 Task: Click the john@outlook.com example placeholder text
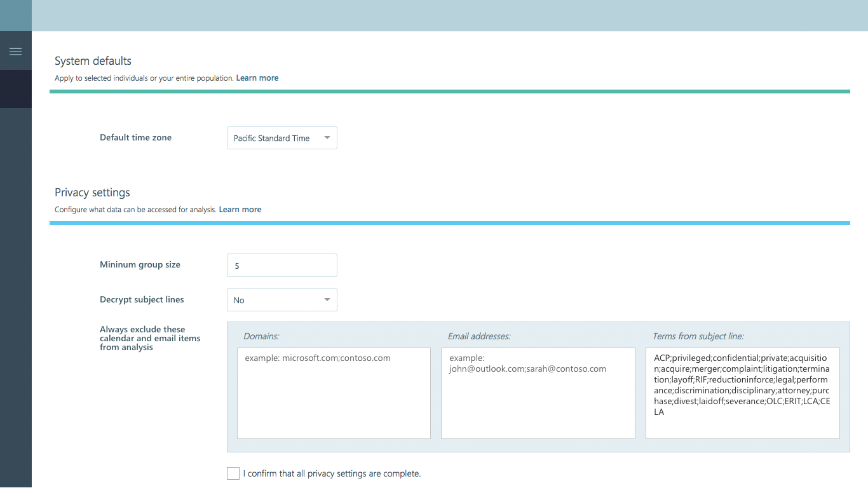click(x=527, y=369)
